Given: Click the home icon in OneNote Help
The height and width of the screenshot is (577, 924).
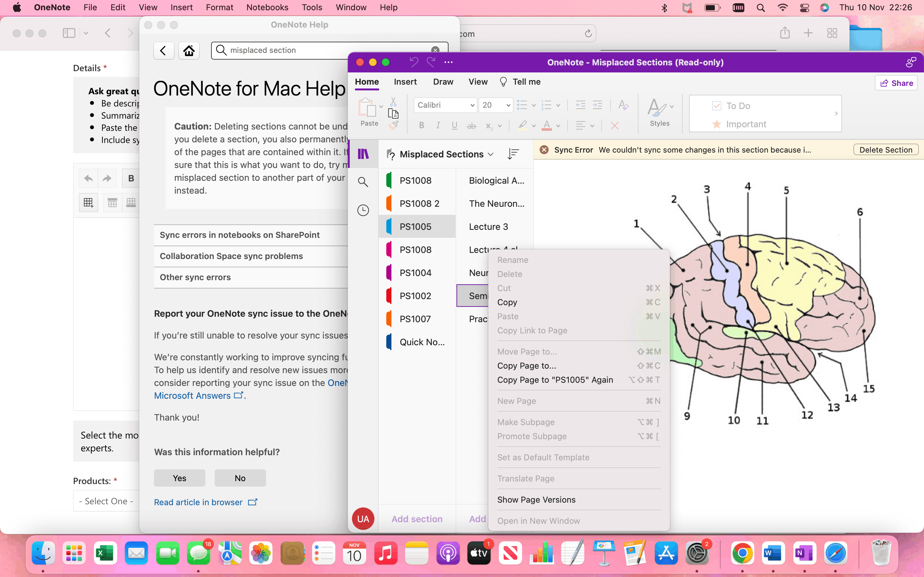Looking at the screenshot, I should [189, 50].
